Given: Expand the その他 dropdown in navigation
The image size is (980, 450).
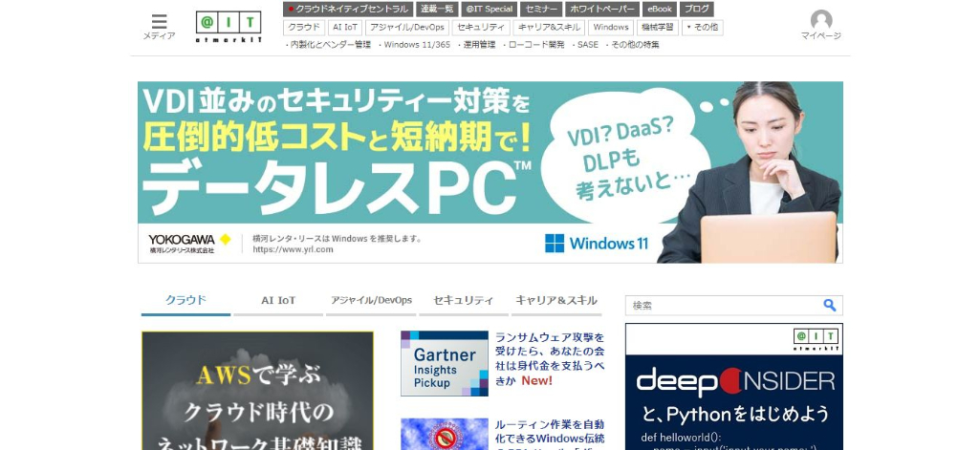Looking at the screenshot, I should click(703, 28).
